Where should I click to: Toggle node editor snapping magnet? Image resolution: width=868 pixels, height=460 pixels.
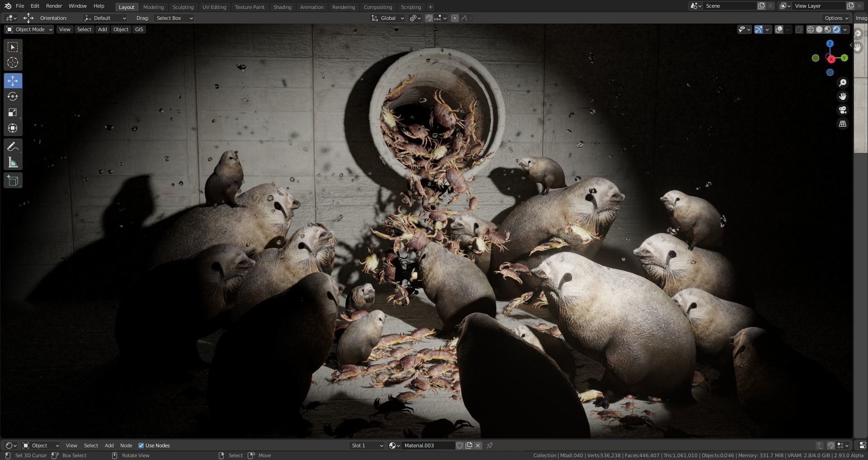pyautogui.click(x=831, y=446)
